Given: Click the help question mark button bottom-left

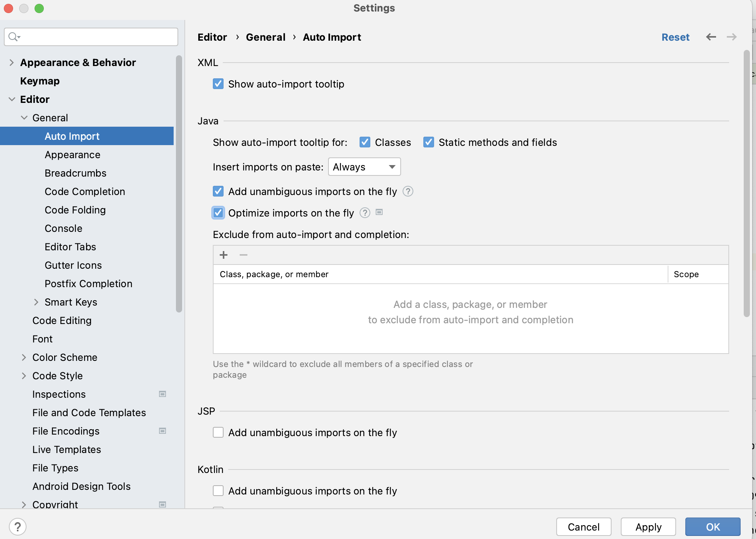Looking at the screenshot, I should (x=18, y=527).
